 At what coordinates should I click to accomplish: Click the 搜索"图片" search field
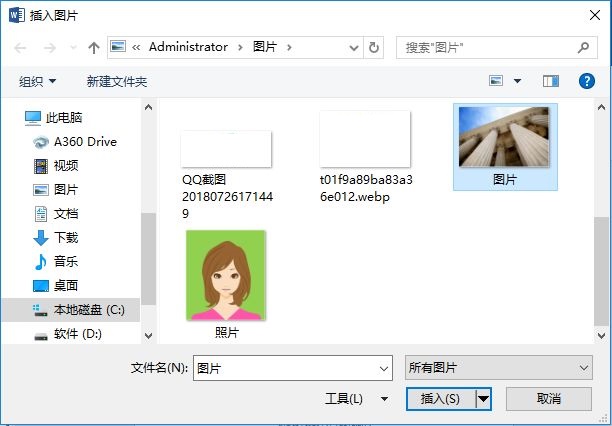tap(485, 47)
